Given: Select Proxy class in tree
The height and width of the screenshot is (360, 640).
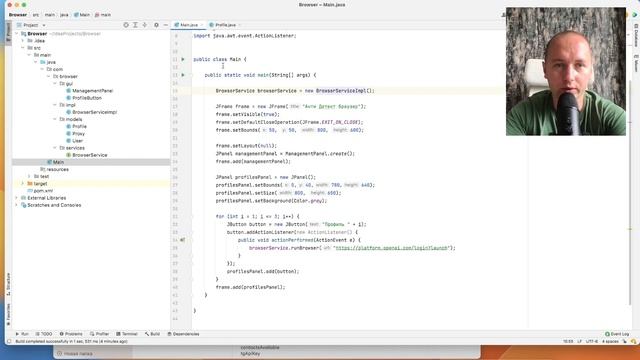Looking at the screenshot, I should click(76, 133).
